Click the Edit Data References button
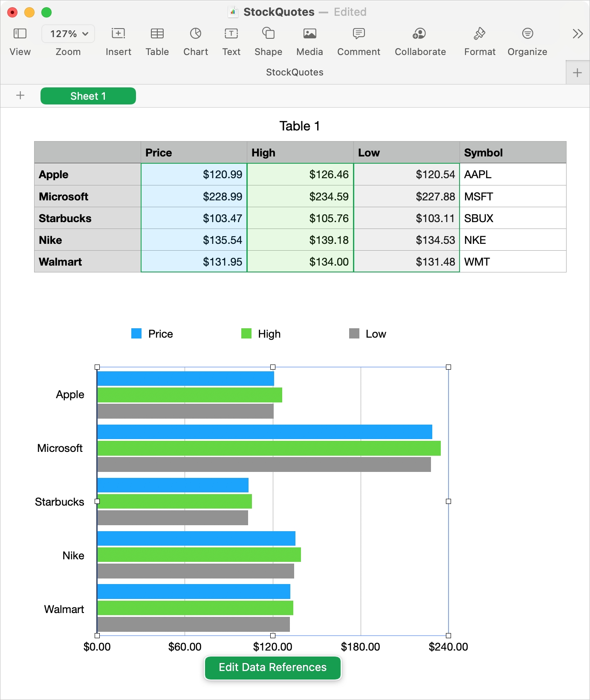This screenshot has width=590, height=700. [x=273, y=668]
